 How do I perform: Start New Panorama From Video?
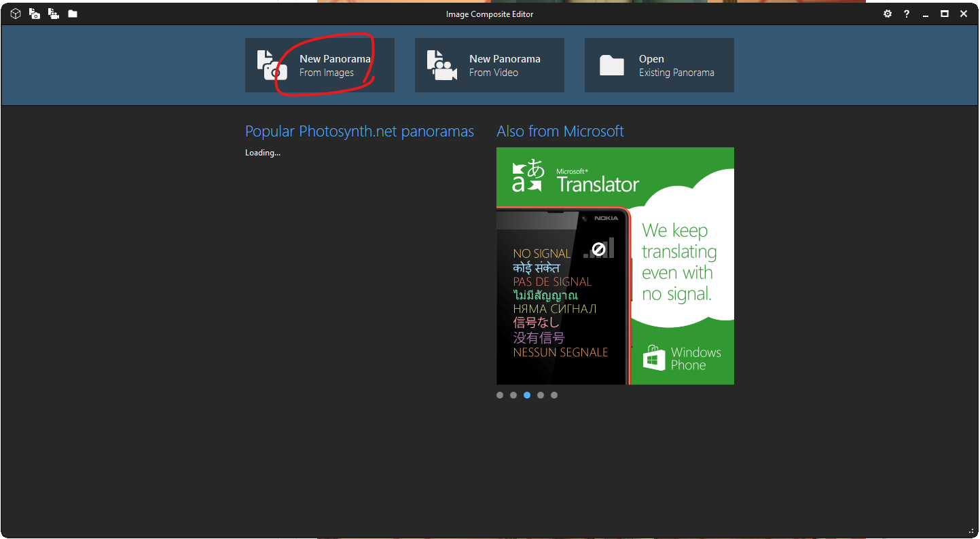pos(490,65)
